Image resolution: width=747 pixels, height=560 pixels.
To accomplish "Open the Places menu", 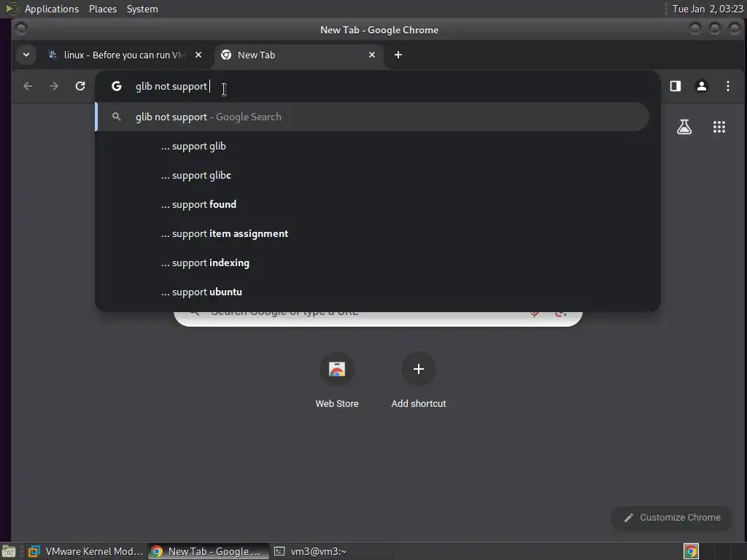I will tap(103, 9).
